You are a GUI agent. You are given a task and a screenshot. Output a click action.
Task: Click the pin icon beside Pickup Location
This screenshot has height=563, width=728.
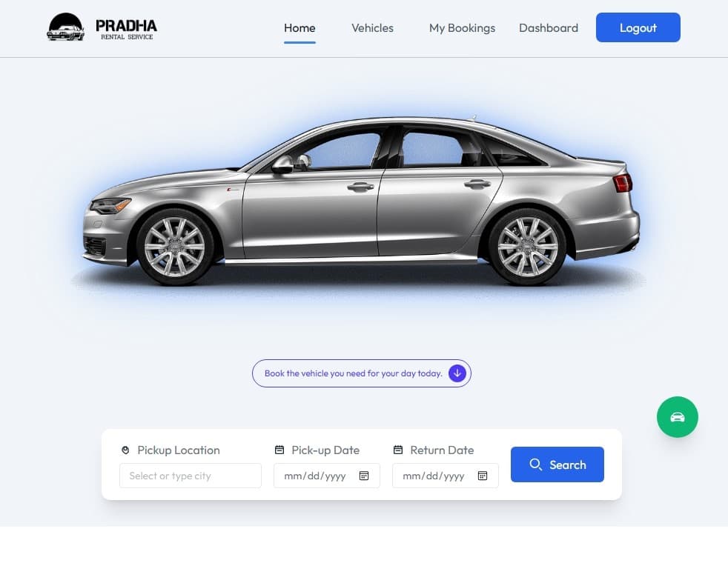click(x=125, y=450)
